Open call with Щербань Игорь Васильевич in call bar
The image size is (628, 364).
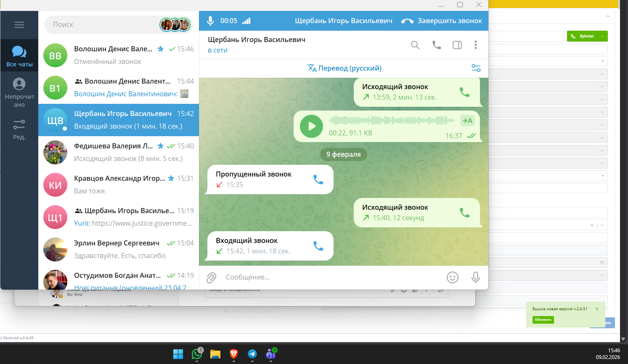point(344,21)
